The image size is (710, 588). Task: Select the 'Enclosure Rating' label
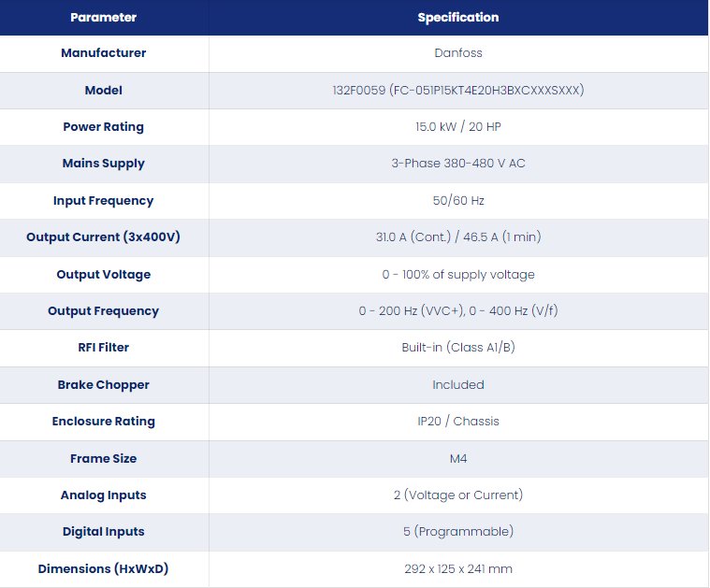pyautogui.click(x=103, y=422)
